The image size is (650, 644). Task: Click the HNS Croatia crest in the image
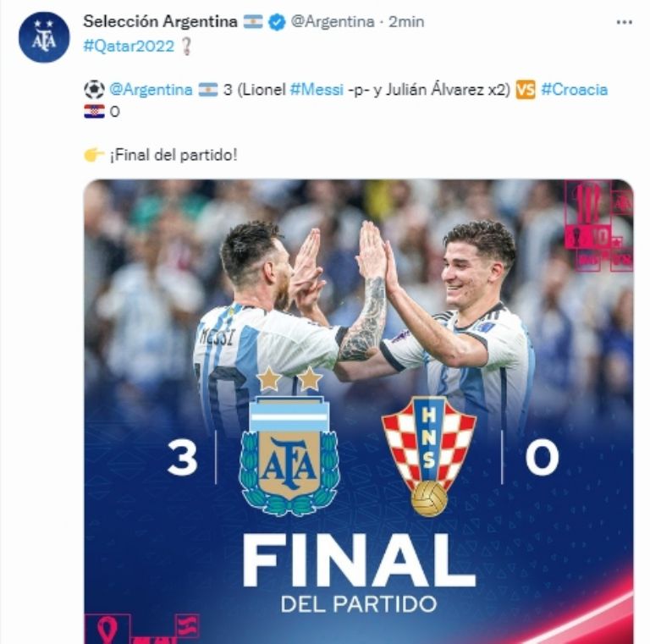point(428,456)
